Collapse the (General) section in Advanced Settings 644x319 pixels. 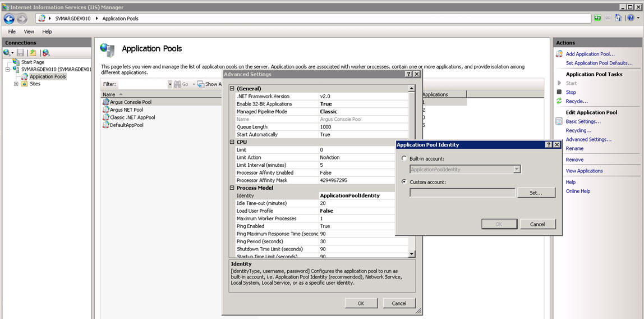(232, 88)
